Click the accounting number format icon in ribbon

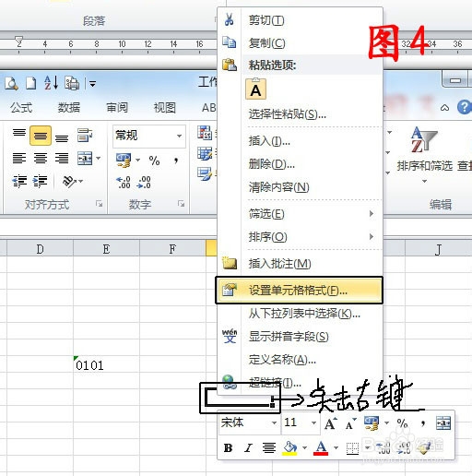click(124, 160)
